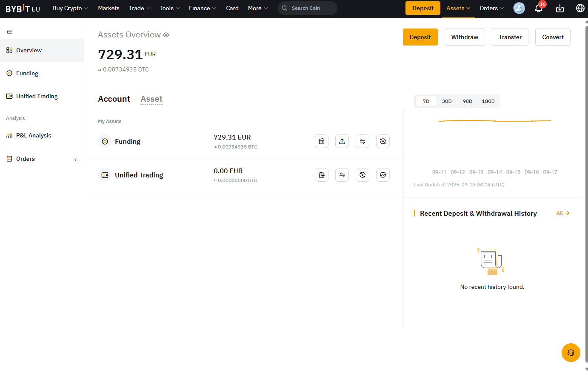Collapse the left sidebar menu
The image size is (588, 371).
(9, 32)
